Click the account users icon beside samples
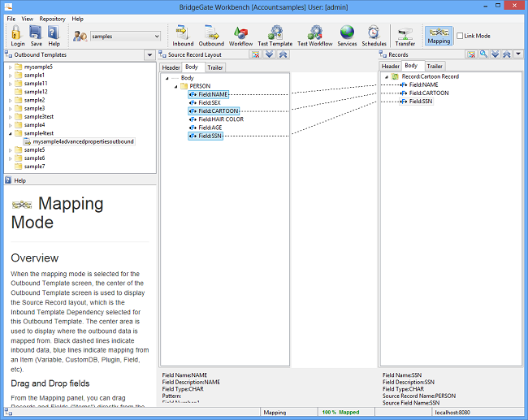The image size is (528, 420). point(80,36)
